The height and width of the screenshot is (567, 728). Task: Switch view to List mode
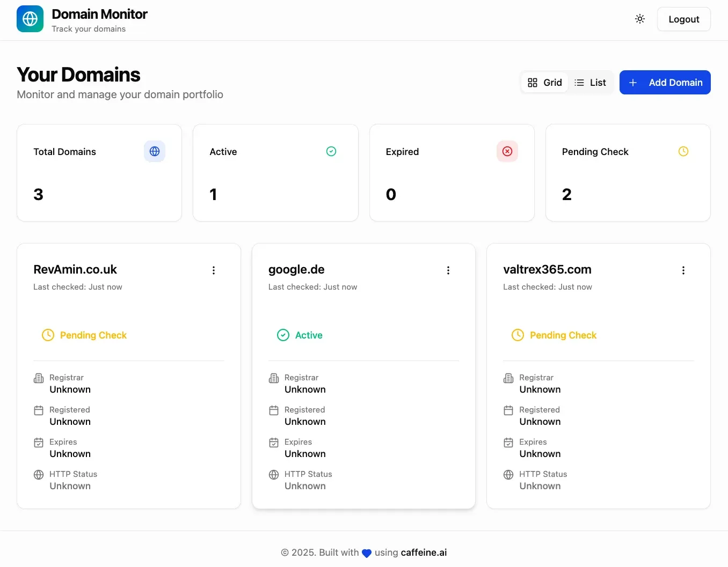point(590,82)
